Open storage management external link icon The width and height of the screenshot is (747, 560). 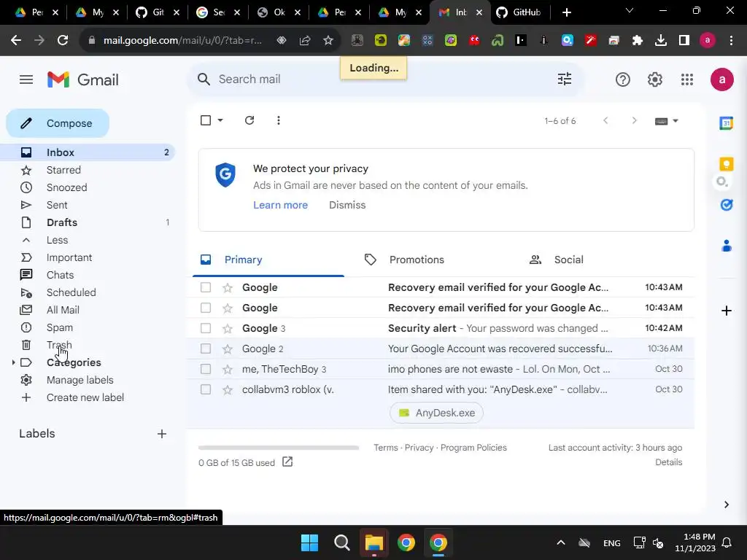pos(287,462)
